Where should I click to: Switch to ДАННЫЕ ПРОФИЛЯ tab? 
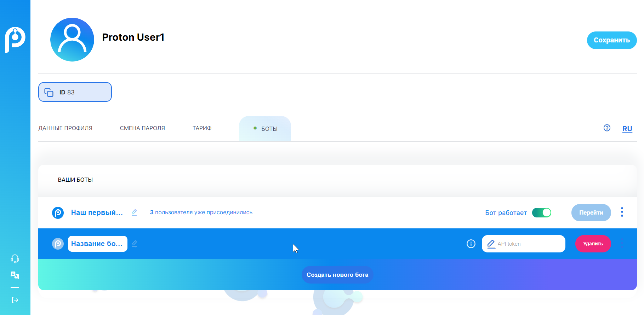65,128
